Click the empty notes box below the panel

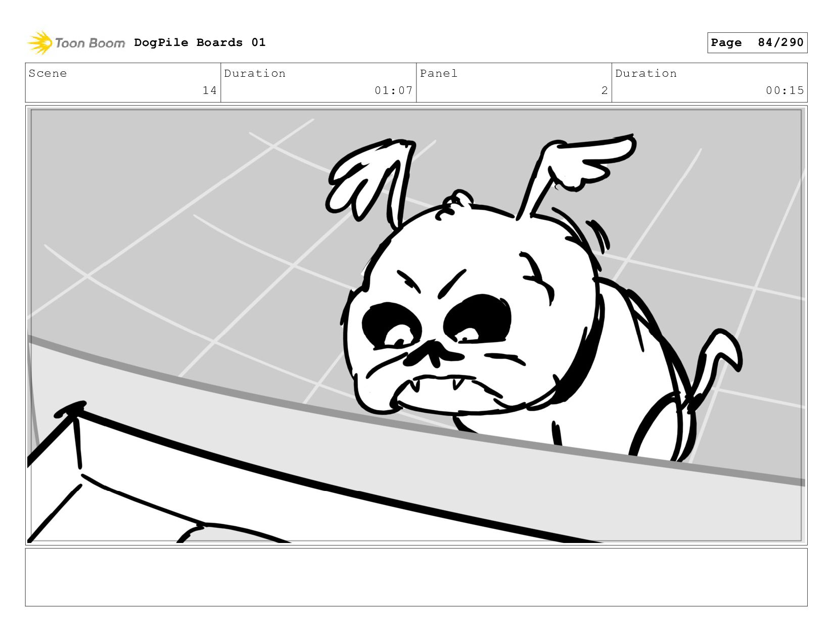[x=416, y=577]
